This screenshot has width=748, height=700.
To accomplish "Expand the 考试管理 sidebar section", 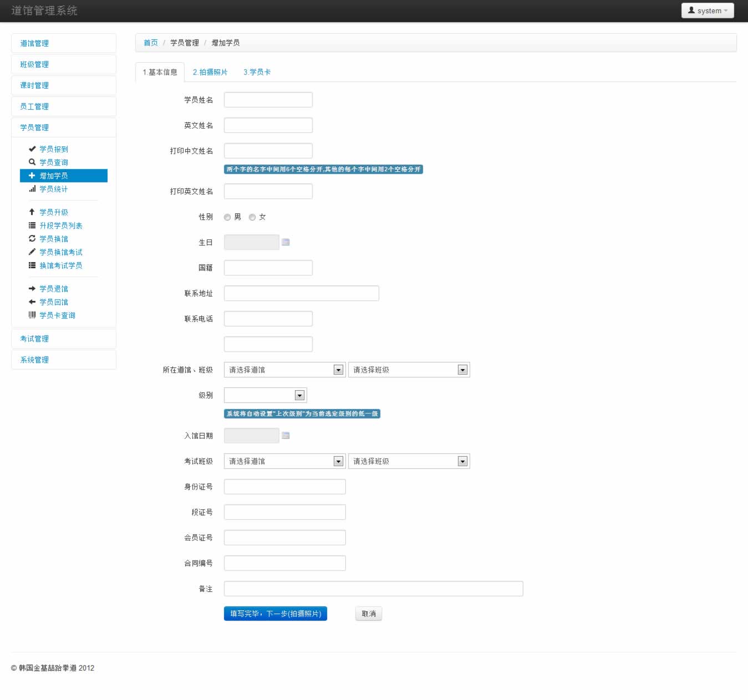I will pyautogui.click(x=64, y=339).
